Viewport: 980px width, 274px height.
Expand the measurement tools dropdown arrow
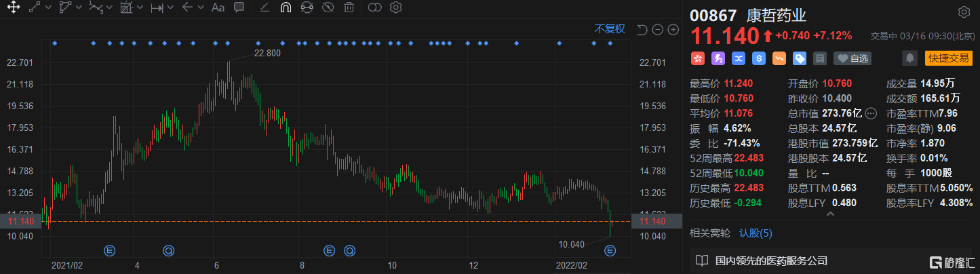(171, 8)
